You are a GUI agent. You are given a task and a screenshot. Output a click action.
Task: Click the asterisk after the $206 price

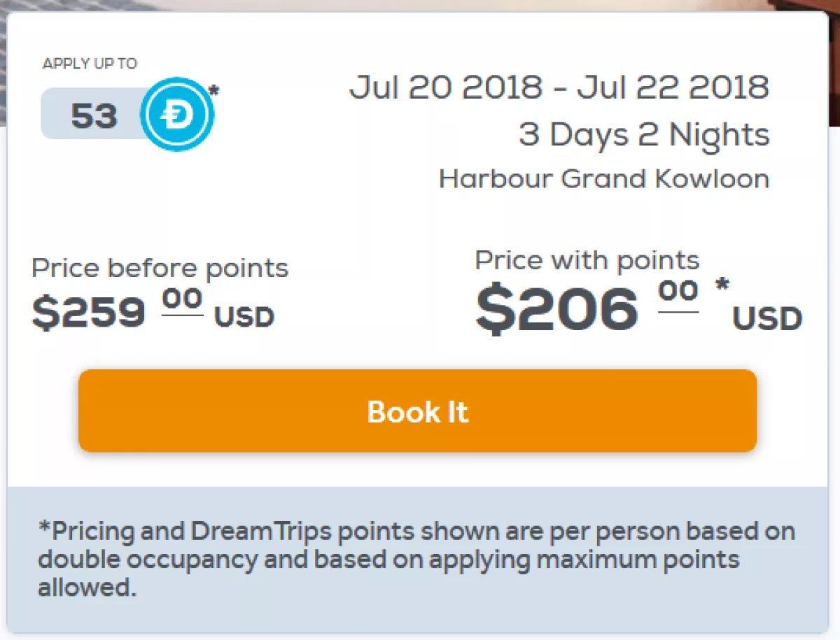pyautogui.click(x=722, y=285)
